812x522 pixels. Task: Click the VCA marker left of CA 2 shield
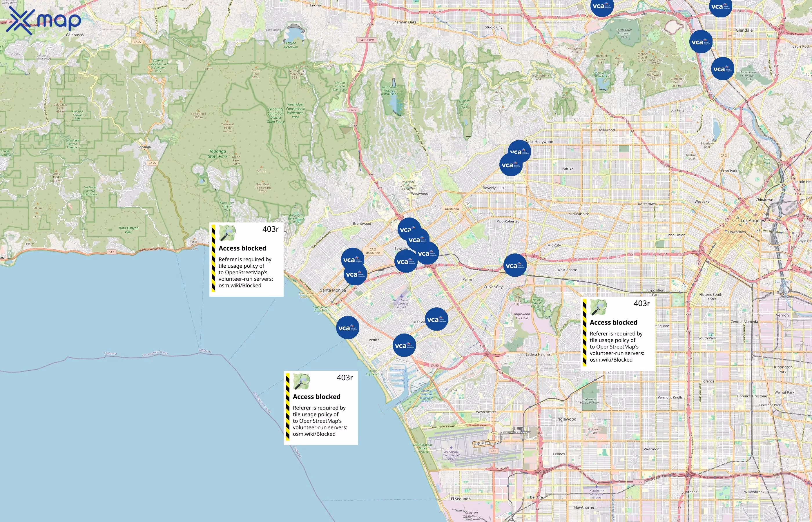click(352, 260)
